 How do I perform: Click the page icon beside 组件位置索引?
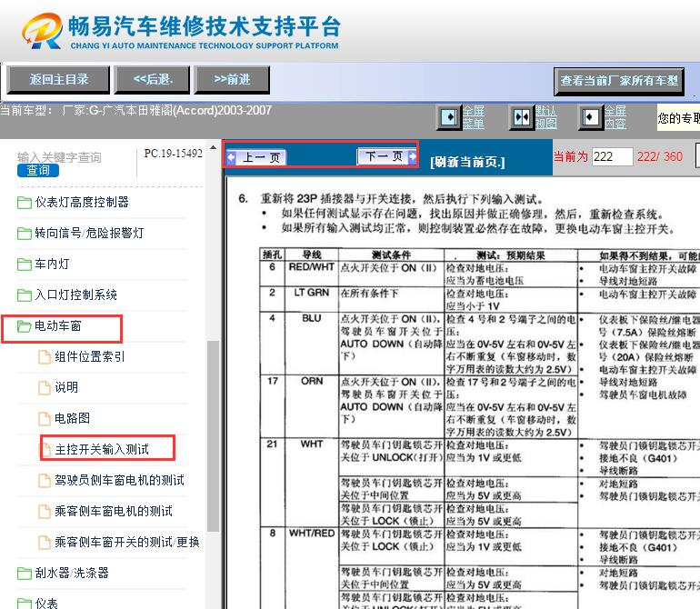[x=45, y=357]
